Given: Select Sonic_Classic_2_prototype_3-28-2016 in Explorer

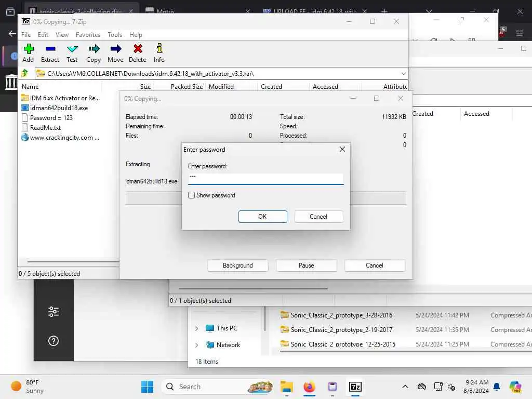Looking at the screenshot, I should point(341,315).
